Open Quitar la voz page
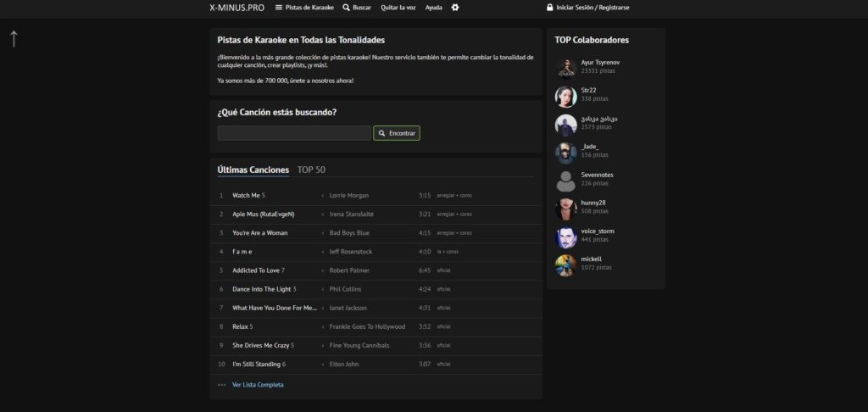Screen dimensions: 868x412 (x=398, y=8)
